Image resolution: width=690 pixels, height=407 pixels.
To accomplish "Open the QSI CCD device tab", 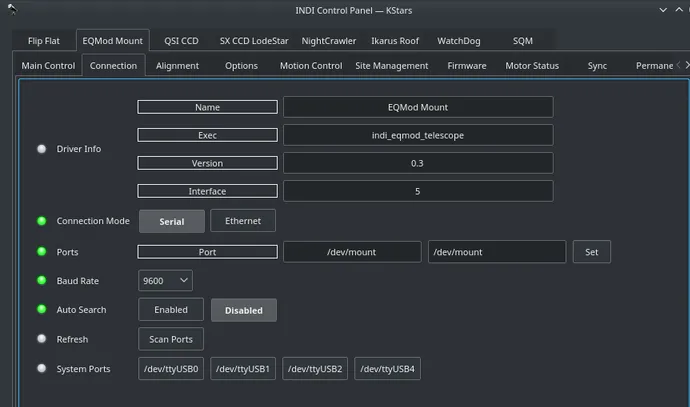I will click(x=181, y=41).
